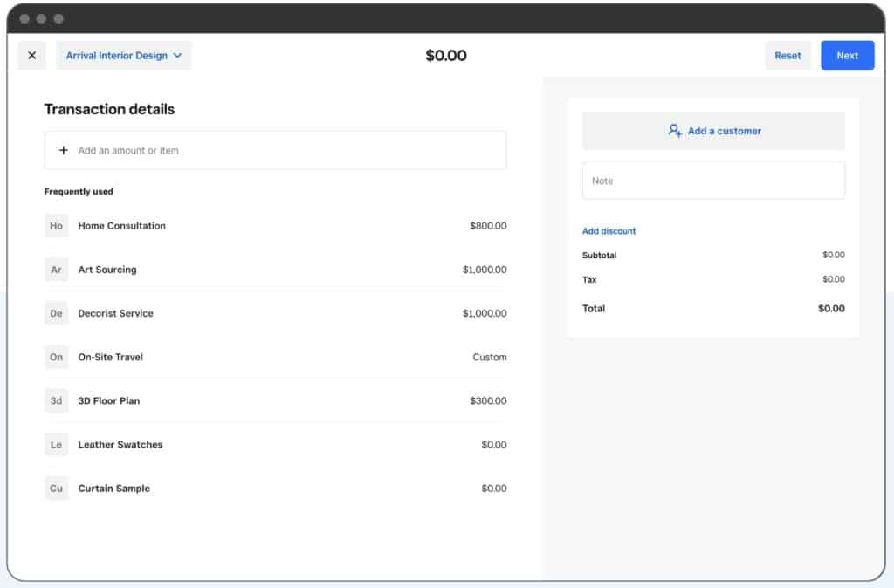Close the transaction with the X icon
This screenshot has width=894, height=588.
(x=32, y=56)
